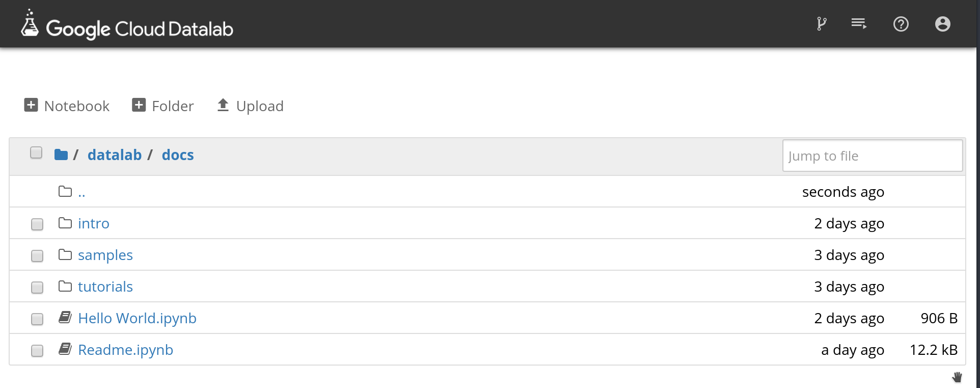
Task: Click the Upload button
Action: click(250, 106)
